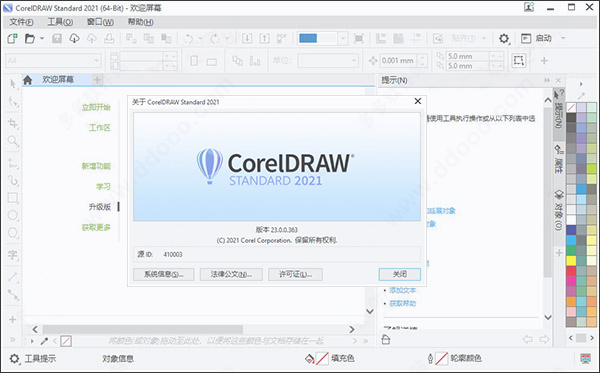
Task: Click the cloud upload icon
Action: (x=92, y=38)
